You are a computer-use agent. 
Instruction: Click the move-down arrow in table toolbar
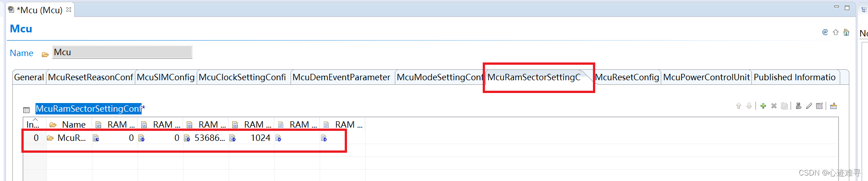pos(749,106)
